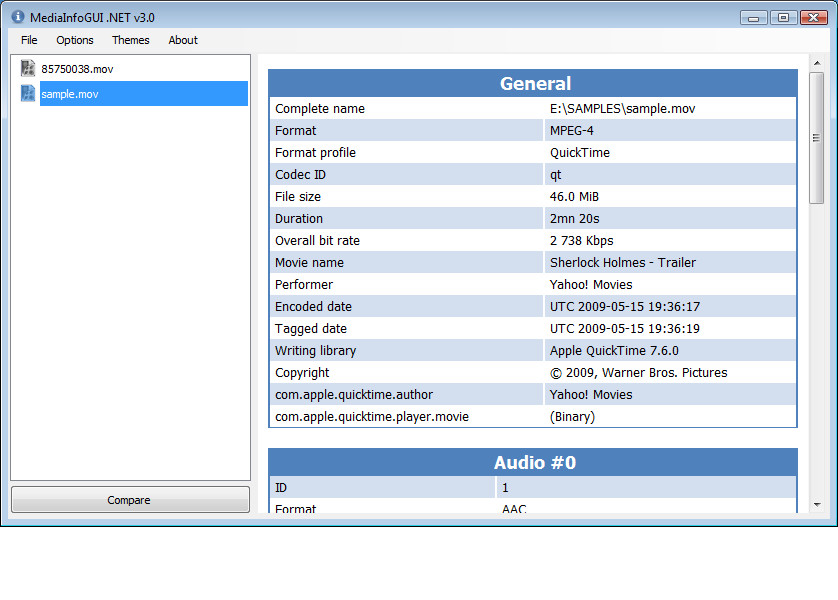Click the QuickTime format profile value
838x600 pixels.
(x=580, y=152)
